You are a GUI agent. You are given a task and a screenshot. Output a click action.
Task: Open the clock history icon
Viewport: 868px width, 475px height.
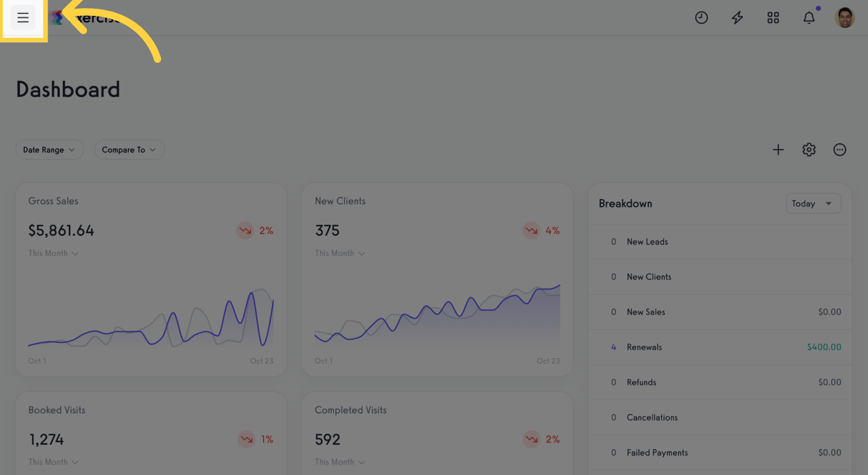(702, 18)
